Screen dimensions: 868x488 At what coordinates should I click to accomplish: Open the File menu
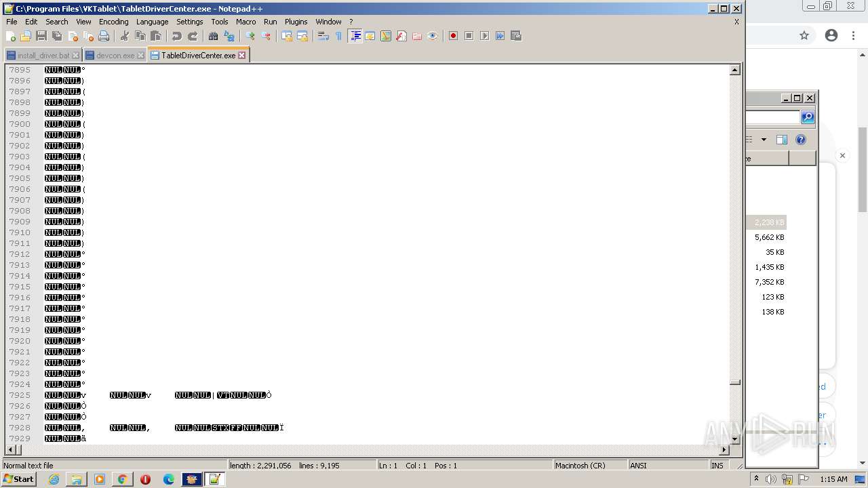12,22
